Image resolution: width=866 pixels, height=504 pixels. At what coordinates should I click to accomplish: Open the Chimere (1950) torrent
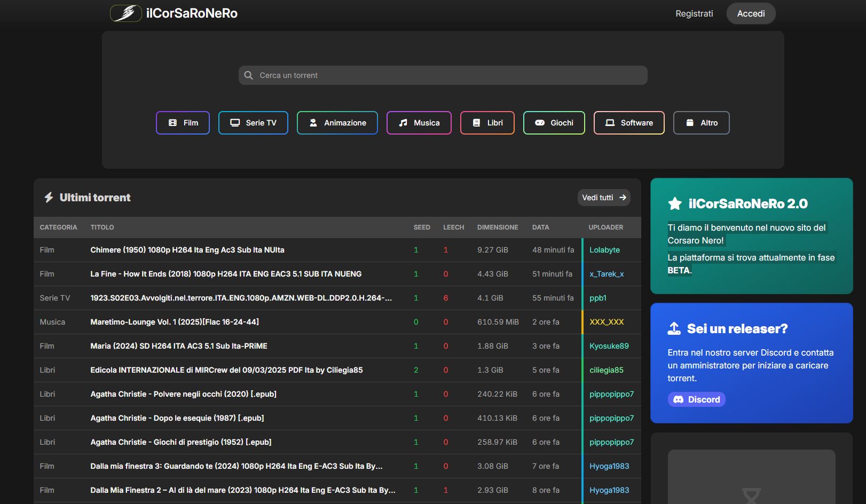187,250
